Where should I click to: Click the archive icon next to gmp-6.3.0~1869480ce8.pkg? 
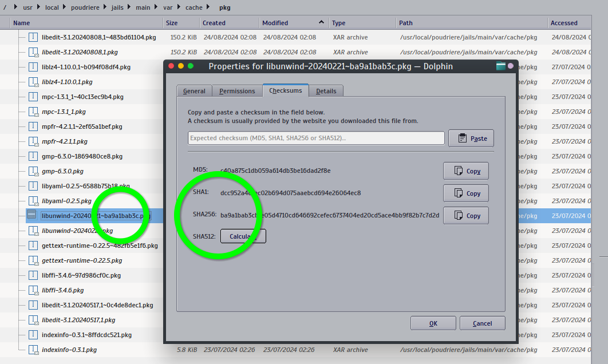pyautogui.click(x=33, y=156)
